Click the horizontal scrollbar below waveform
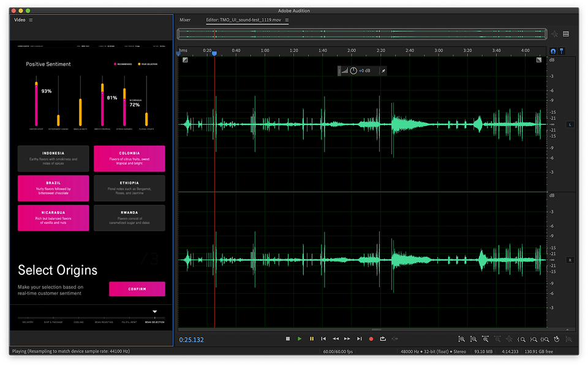This screenshot has height=366, width=588. point(377,330)
